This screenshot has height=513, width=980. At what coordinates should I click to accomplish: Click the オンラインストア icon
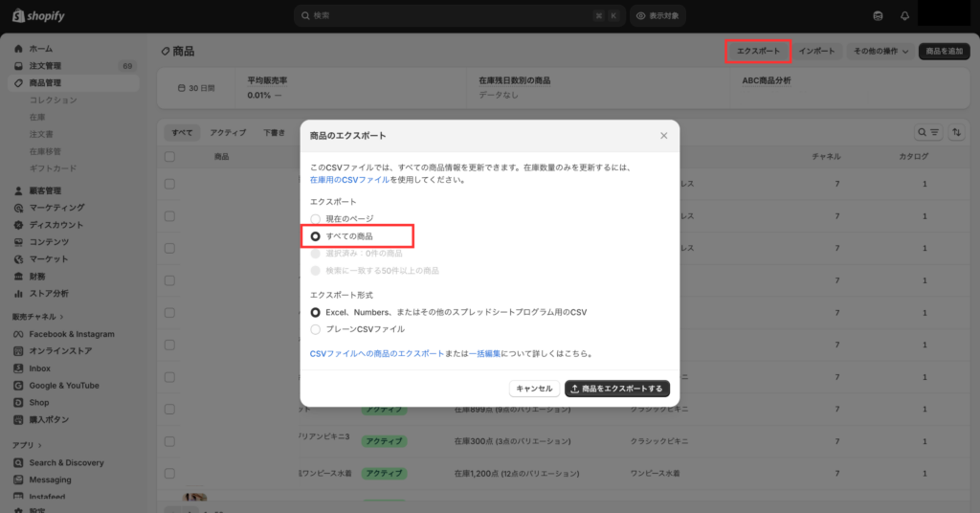(x=18, y=351)
